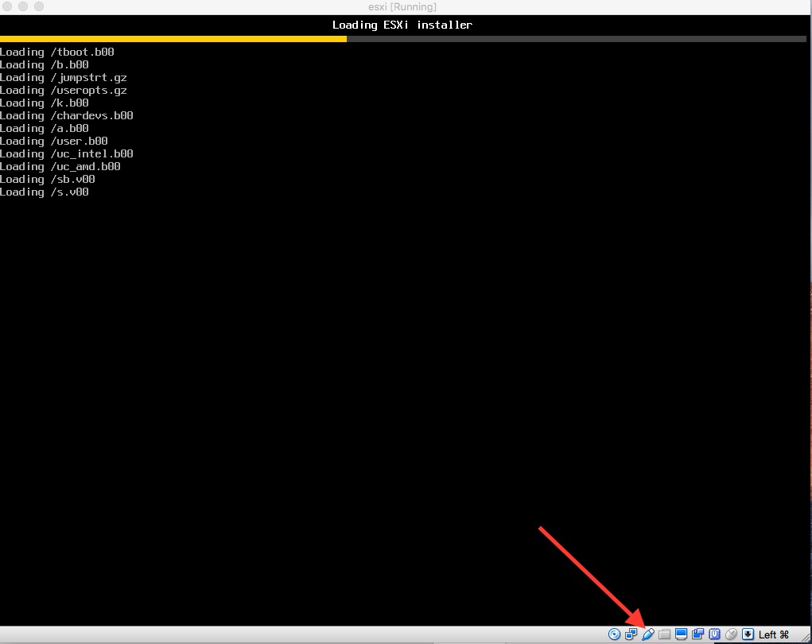Screen dimensions: 812x644
Task: Click the Left ⌘ host key label
Action: 774,634
